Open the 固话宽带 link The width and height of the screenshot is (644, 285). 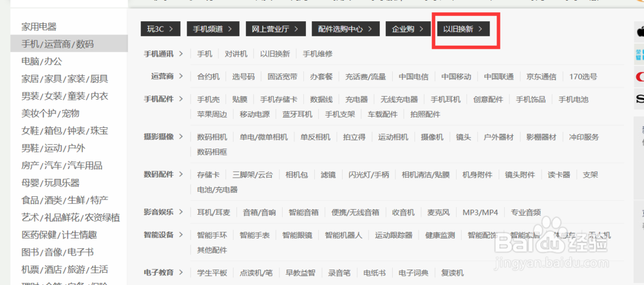[x=283, y=77]
